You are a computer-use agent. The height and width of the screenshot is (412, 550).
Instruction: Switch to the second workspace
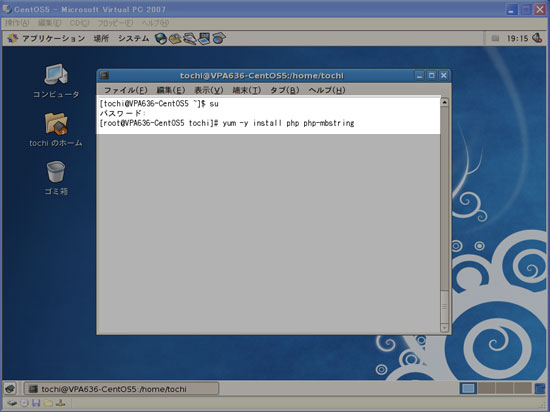(486, 388)
